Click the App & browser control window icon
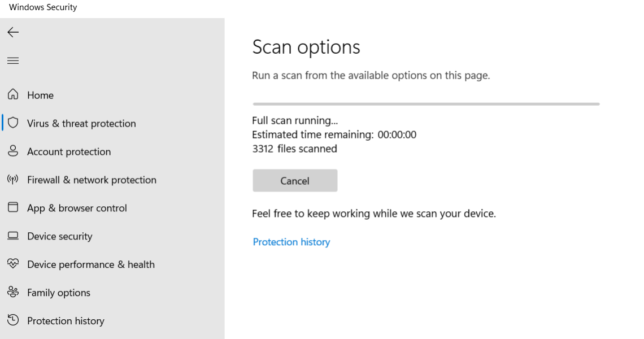644x339 pixels. 13,207
